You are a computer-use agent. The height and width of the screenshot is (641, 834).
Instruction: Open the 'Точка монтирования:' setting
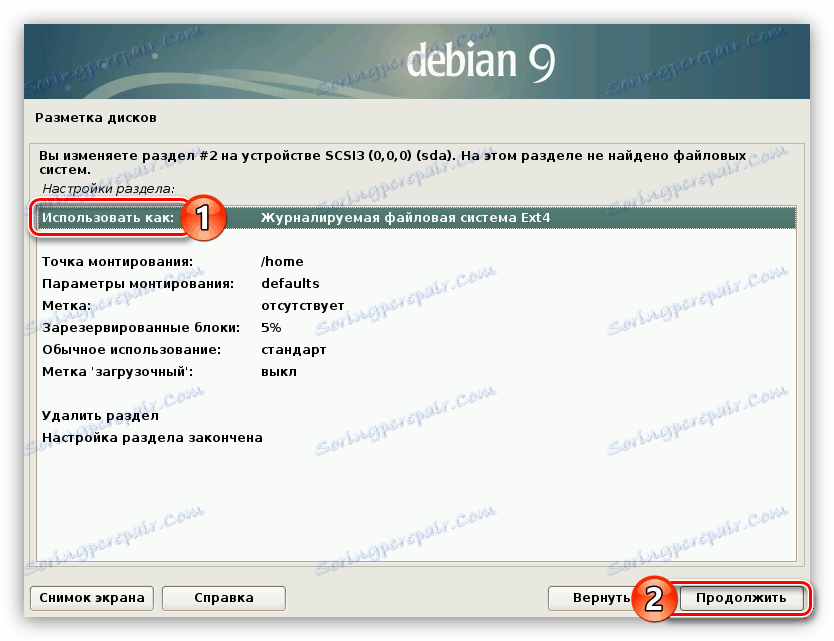pos(416,262)
